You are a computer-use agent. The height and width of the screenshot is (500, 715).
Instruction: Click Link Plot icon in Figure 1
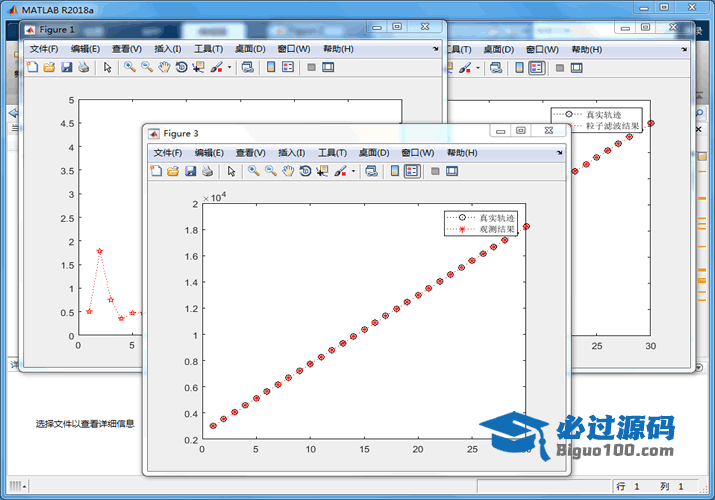point(248,67)
